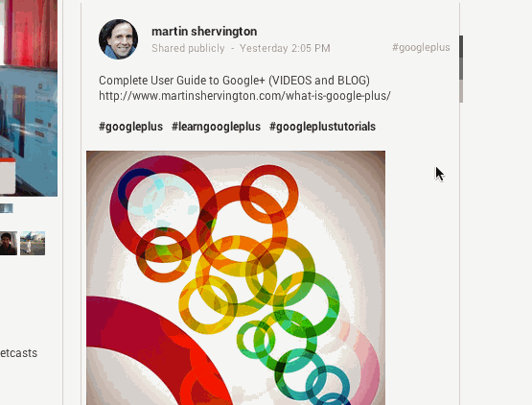The image size is (532, 405).
Task: Open the colorful rings post image
Action: point(236,277)
